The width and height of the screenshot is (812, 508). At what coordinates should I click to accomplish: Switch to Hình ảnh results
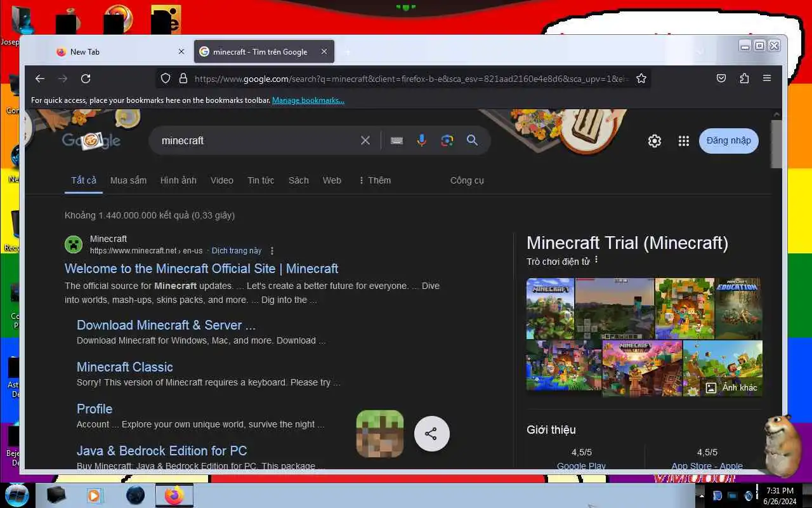click(x=178, y=180)
